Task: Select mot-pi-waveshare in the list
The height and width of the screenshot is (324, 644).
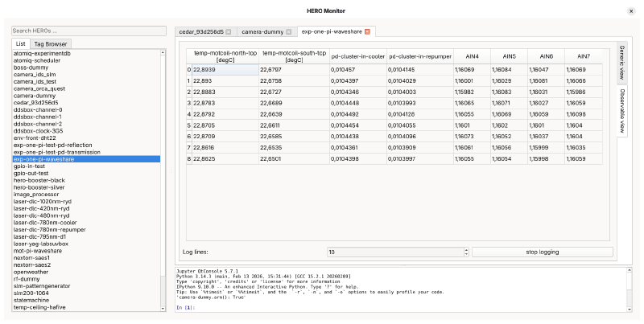Action: coord(86,251)
